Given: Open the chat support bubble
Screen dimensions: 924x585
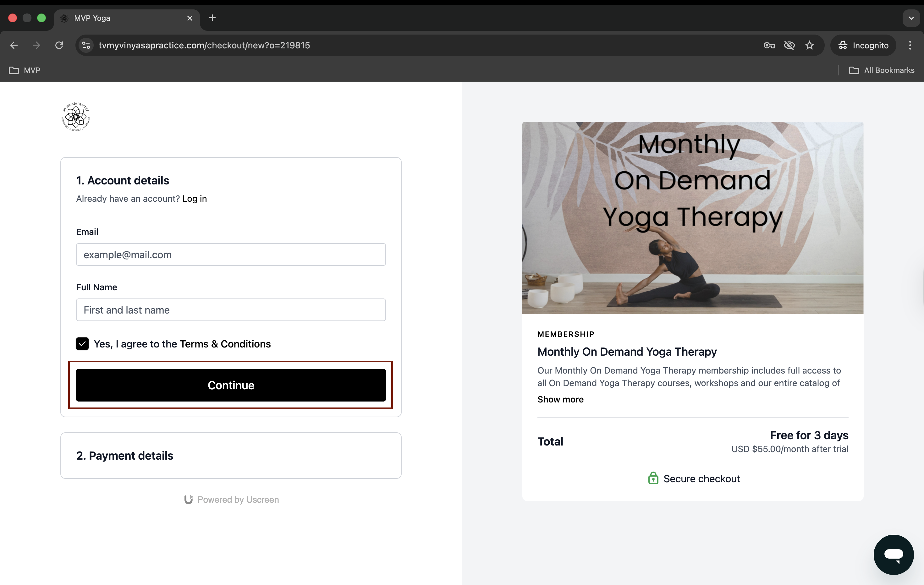Looking at the screenshot, I should [x=893, y=554].
